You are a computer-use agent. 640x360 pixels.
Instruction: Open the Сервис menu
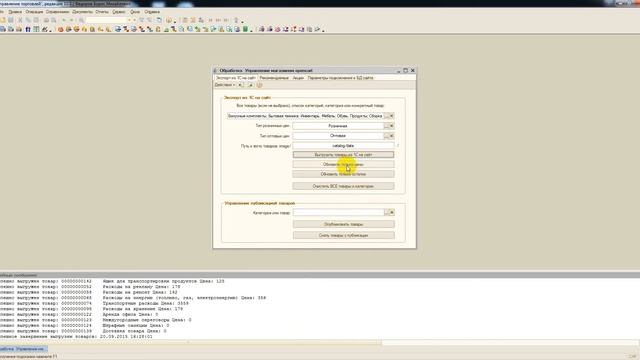[119, 12]
